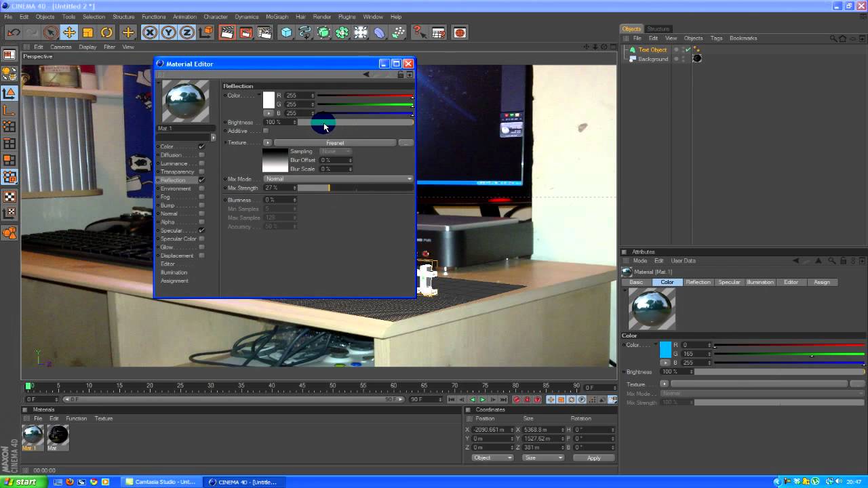Screen dimensions: 868x488
Task: Click the Blurriness value input field
Action: click(278, 200)
